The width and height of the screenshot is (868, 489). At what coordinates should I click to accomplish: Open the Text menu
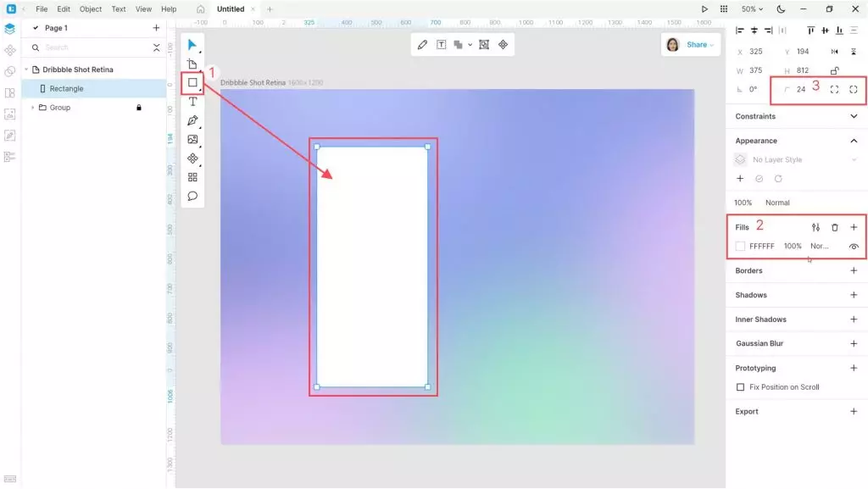coord(119,9)
